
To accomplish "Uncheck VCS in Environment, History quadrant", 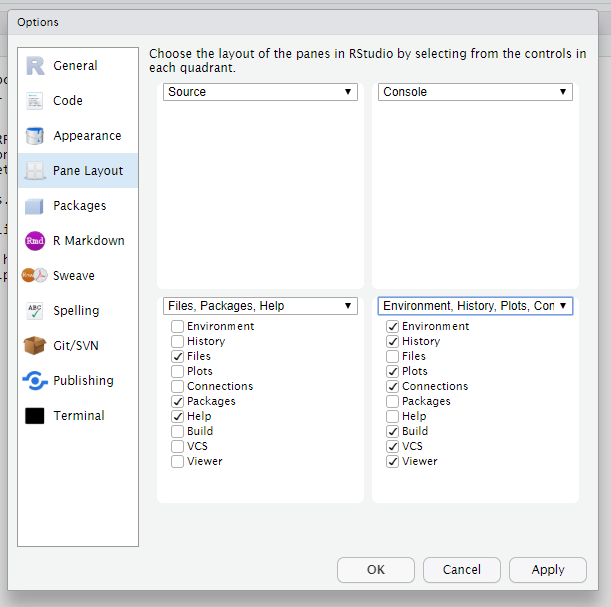I will [x=392, y=446].
